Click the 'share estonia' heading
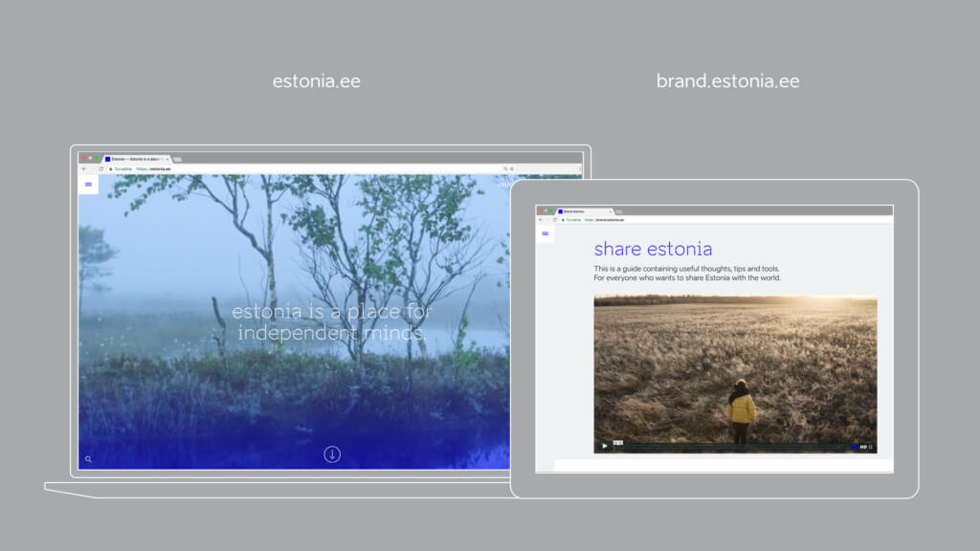This screenshot has height=551, width=980. pos(653,249)
